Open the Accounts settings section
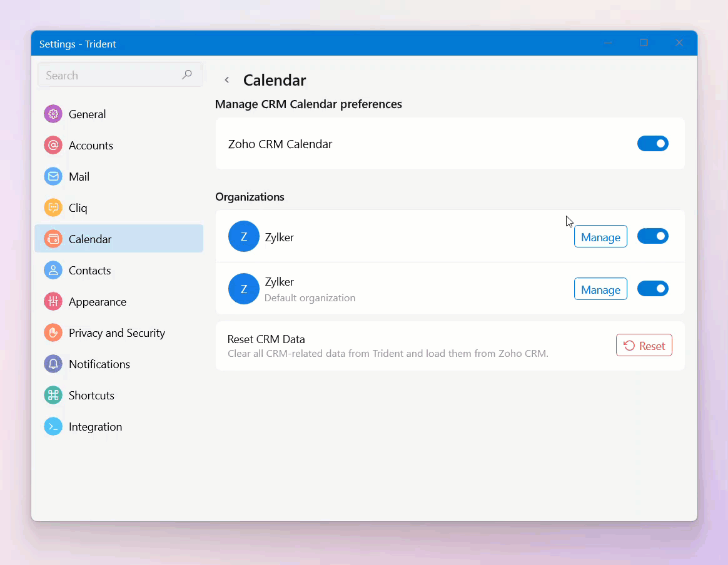Image resolution: width=728 pixels, height=565 pixels. pos(119,145)
